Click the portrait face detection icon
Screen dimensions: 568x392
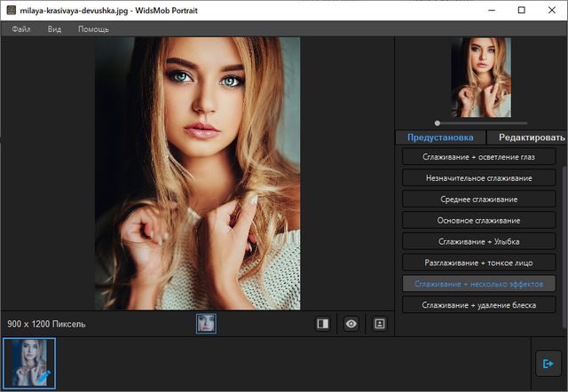point(379,324)
